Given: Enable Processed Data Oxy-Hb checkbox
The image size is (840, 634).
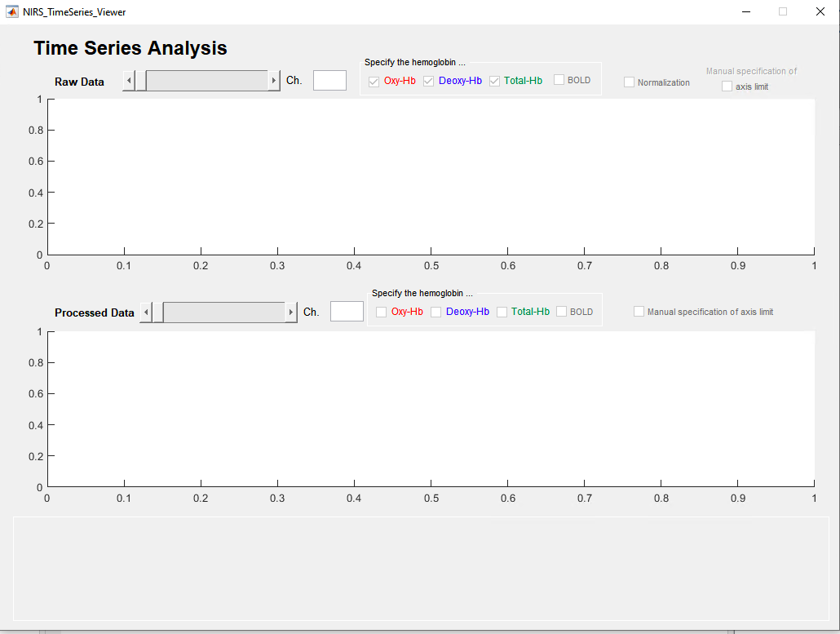Looking at the screenshot, I should pyautogui.click(x=382, y=312).
